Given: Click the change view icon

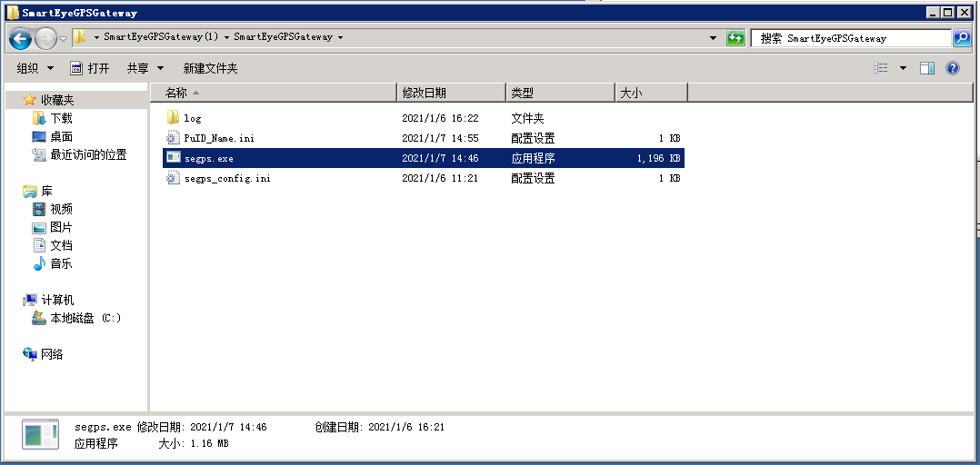Looking at the screenshot, I should 881,68.
